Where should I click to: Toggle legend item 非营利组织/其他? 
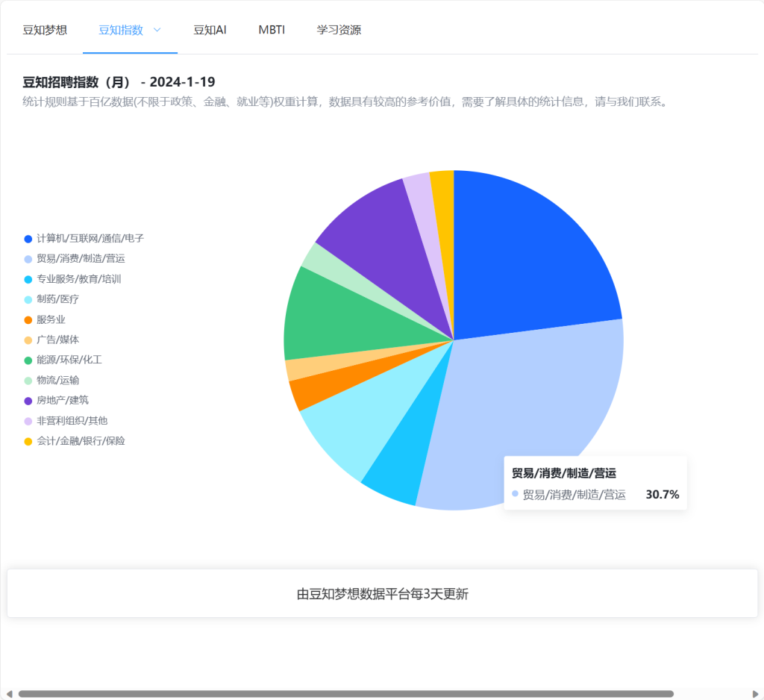pos(66,421)
